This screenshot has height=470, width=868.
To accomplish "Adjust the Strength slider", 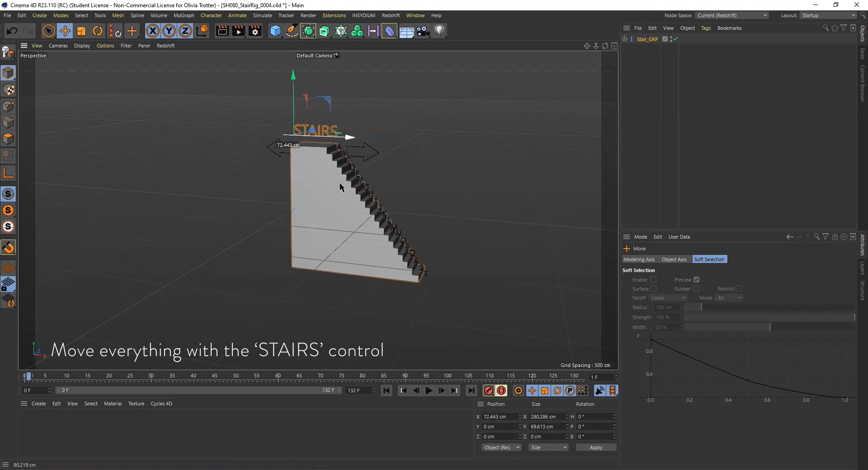I will [x=769, y=317].
